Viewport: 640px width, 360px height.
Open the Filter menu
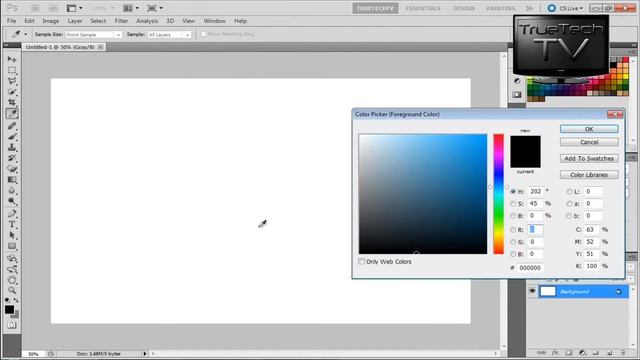coord(121,21)
